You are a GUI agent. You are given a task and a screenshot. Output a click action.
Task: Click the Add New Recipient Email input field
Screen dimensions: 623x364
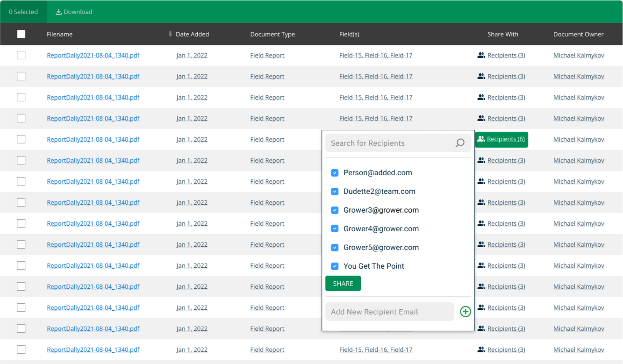[389, 312]
